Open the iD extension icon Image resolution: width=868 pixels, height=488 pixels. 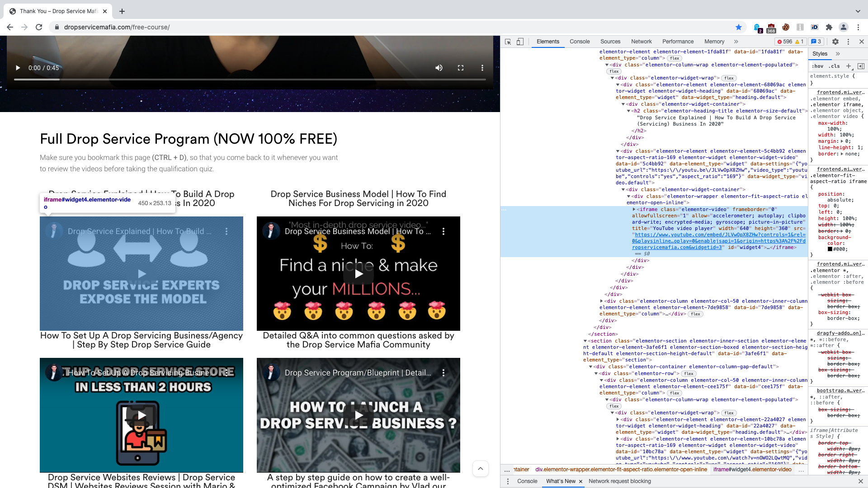pos(815,27)
